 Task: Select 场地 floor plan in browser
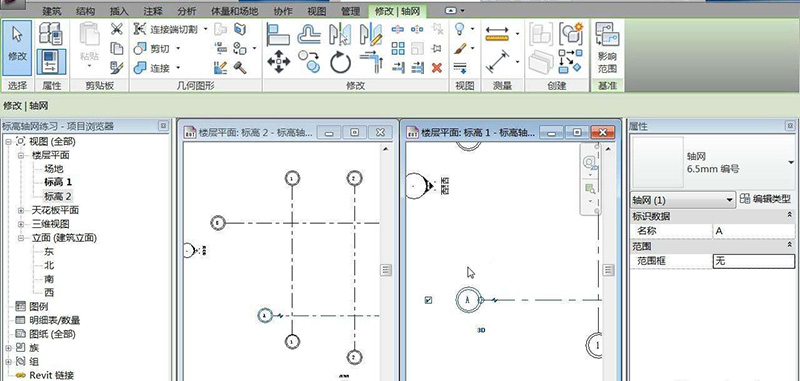tap(54, 168)
